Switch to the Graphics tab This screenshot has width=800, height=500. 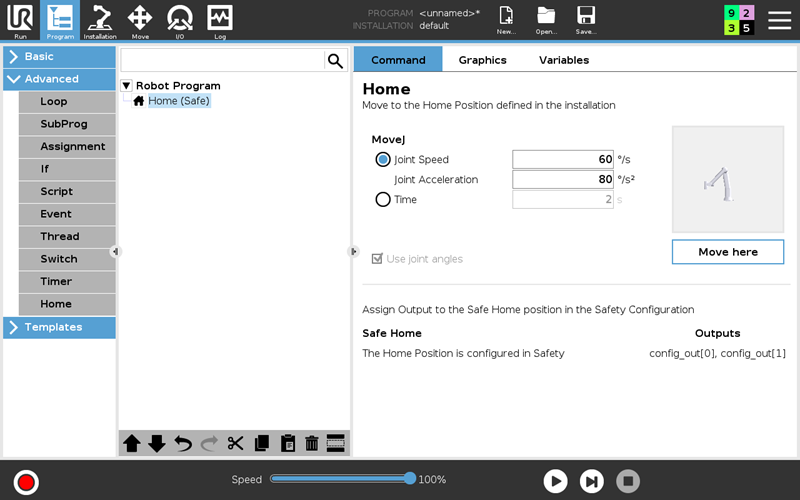pyautogui.click(x=482, y=60)
